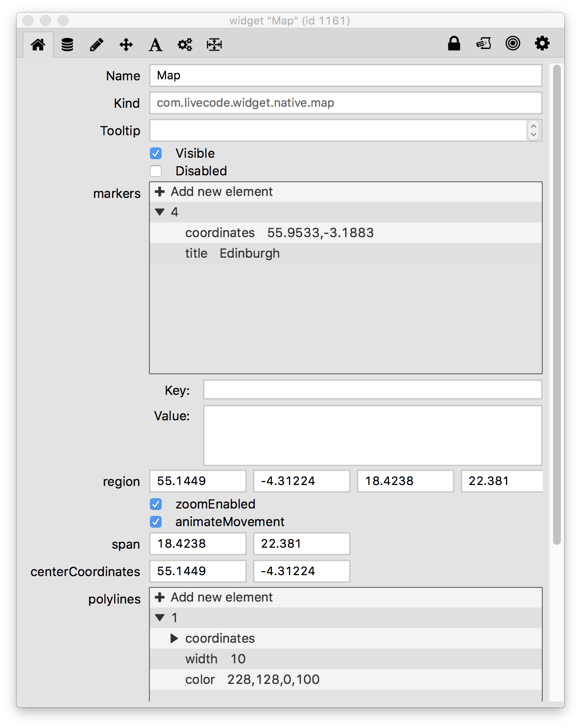Click the select-object target icon

[x=513, y=44]
